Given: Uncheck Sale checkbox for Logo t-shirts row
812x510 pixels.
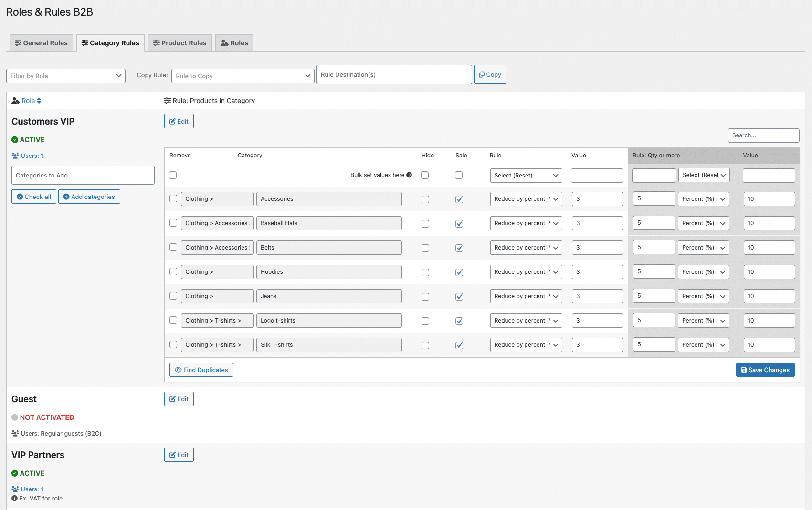Looking at the screenshot, I should (459, 321).
